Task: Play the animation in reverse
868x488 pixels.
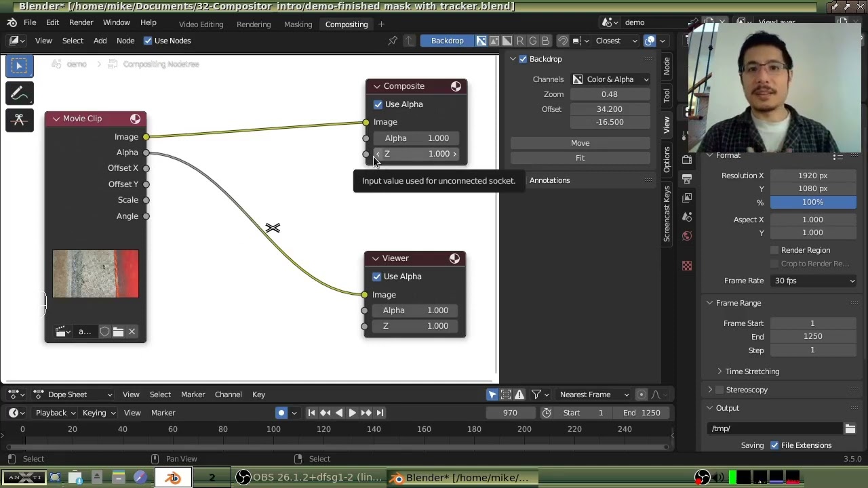Action: coord(338,413)
